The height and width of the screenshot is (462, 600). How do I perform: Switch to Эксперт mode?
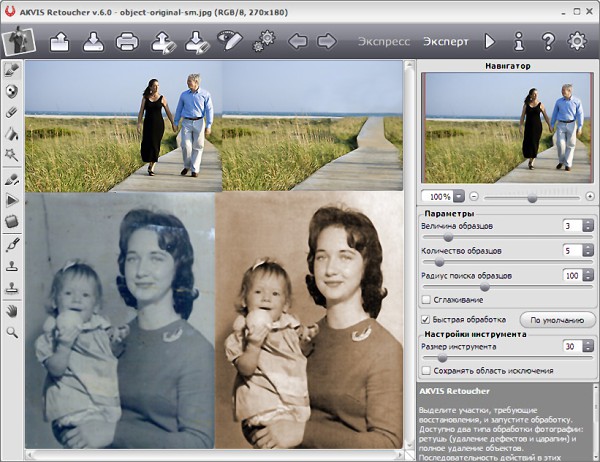[x=446, y=41]
